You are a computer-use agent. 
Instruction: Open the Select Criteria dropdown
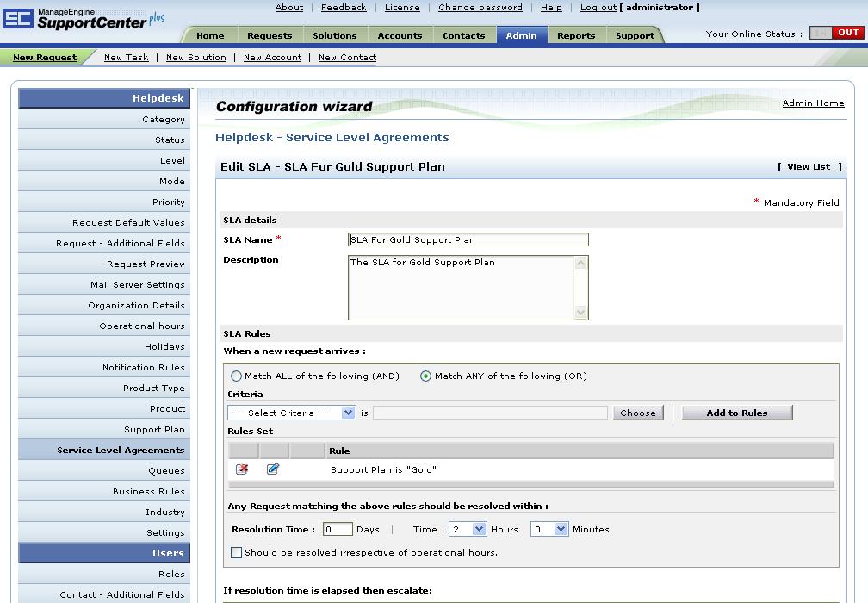click(x=292, y=413)
